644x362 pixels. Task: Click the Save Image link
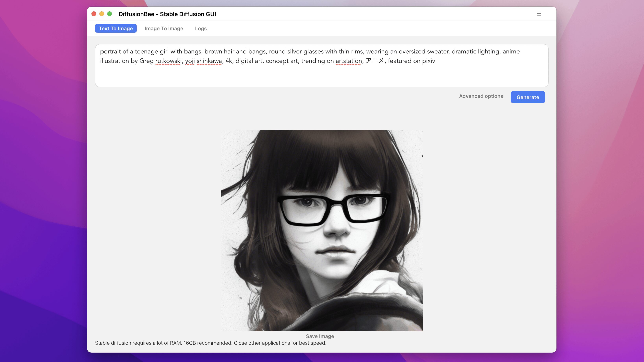coord(320,336)
